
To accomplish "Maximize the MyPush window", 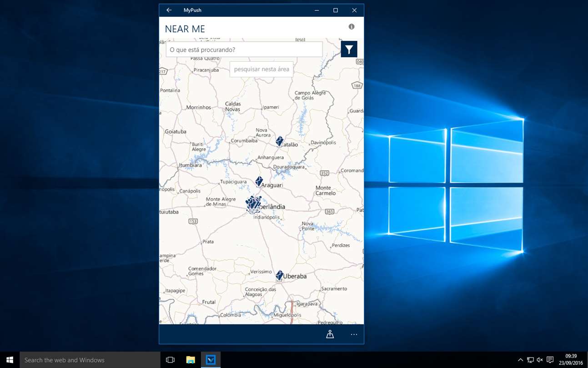I will (x=336, y=10).
